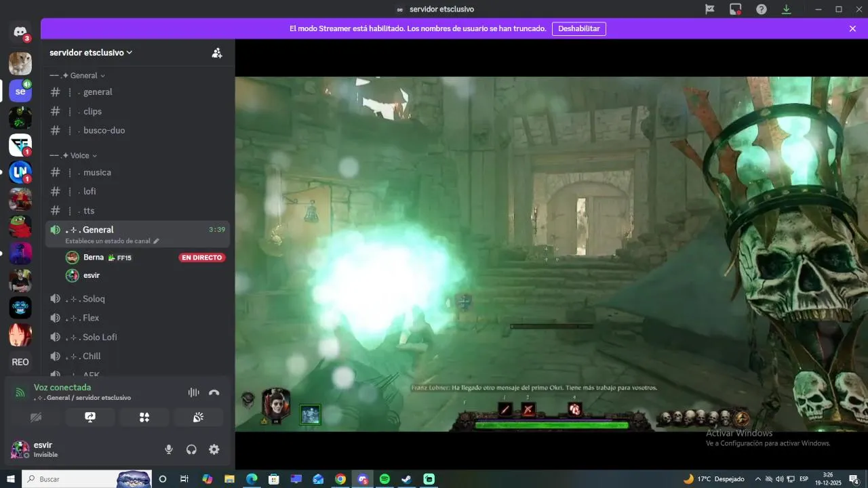Open the blue monkey server icon
This screenshot has height=488, width=868.
[20, 308]
